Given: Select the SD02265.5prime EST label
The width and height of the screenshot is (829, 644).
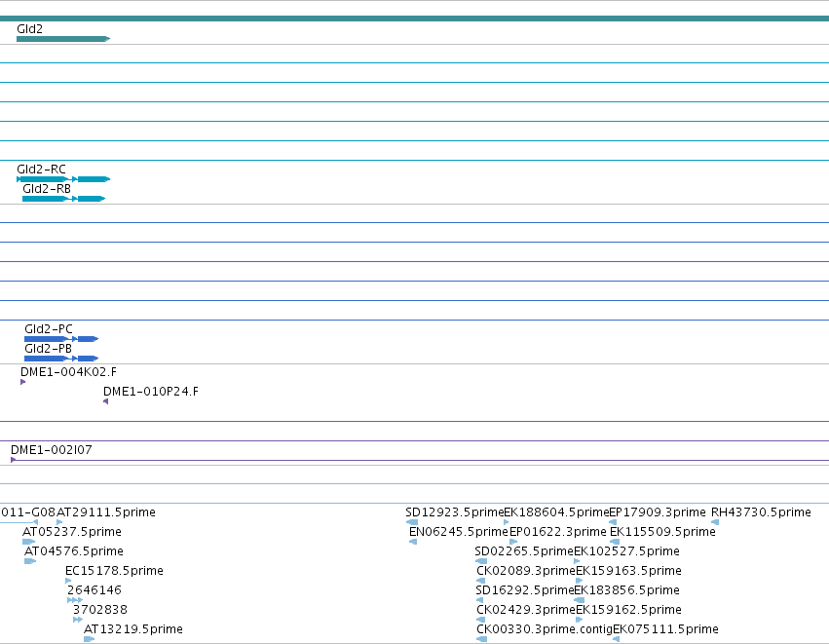Looking at the screenshot, I should pyautogui.click(x=524, y=551).
